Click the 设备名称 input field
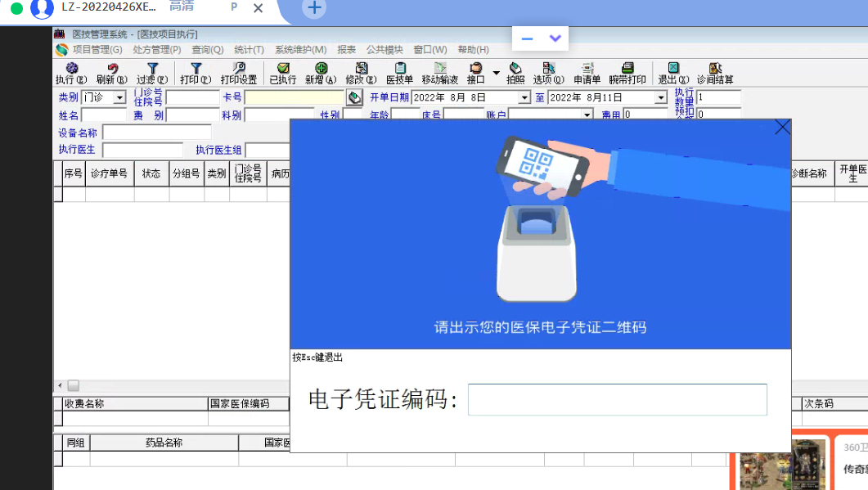The image size is (868, 490). [x=157, y=133]
